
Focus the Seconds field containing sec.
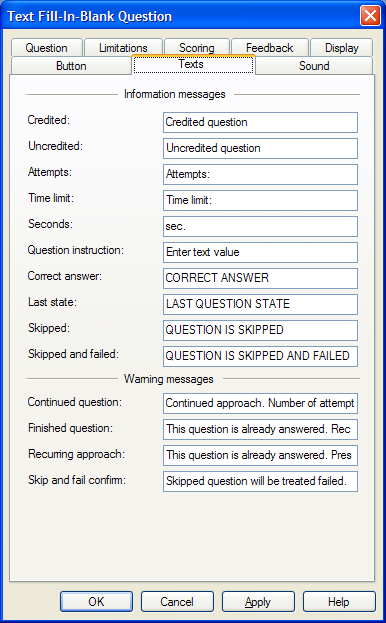[260, 226]
